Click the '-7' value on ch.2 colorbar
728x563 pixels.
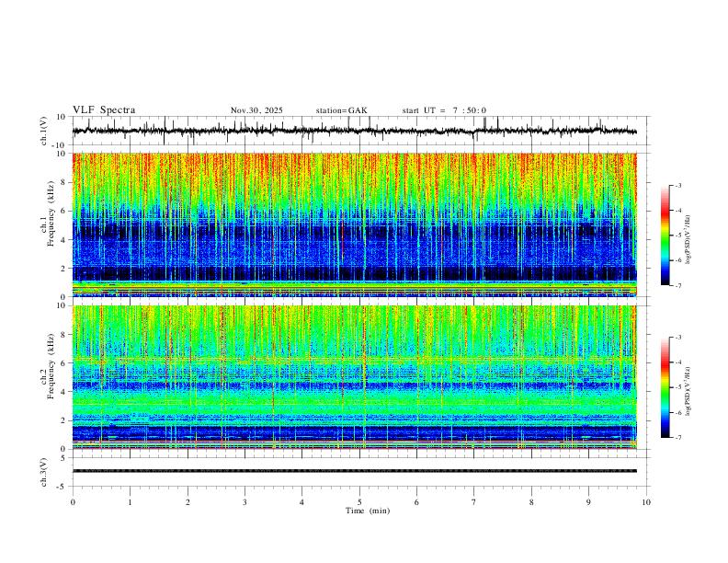[677, 437]
